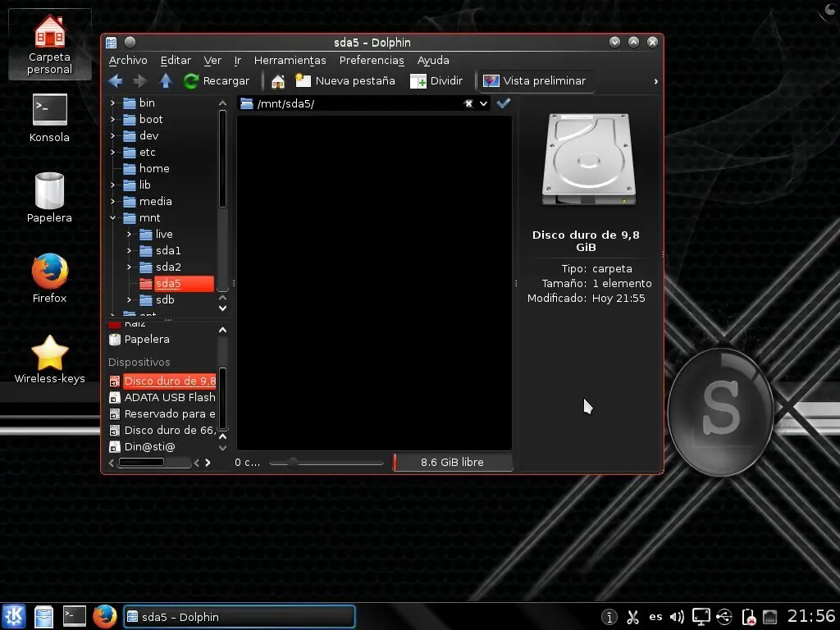Open location history dropdown arrow
840x630 pixels.
coord(483,103)
